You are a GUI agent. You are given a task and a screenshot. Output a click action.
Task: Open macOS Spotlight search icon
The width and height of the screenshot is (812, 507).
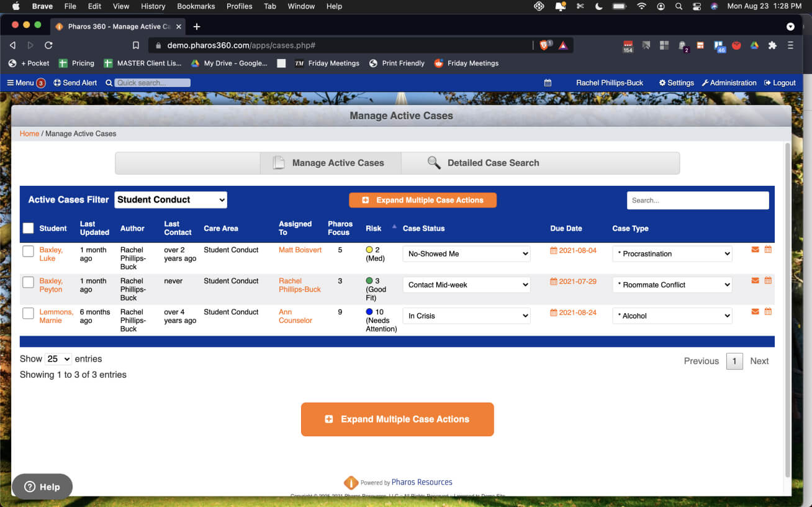point(679,6)
